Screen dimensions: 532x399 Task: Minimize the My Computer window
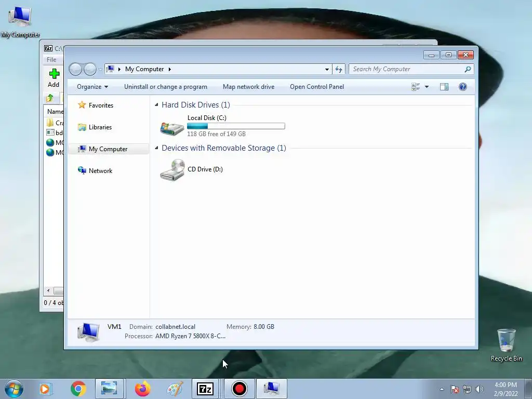(x=431, y=55)
